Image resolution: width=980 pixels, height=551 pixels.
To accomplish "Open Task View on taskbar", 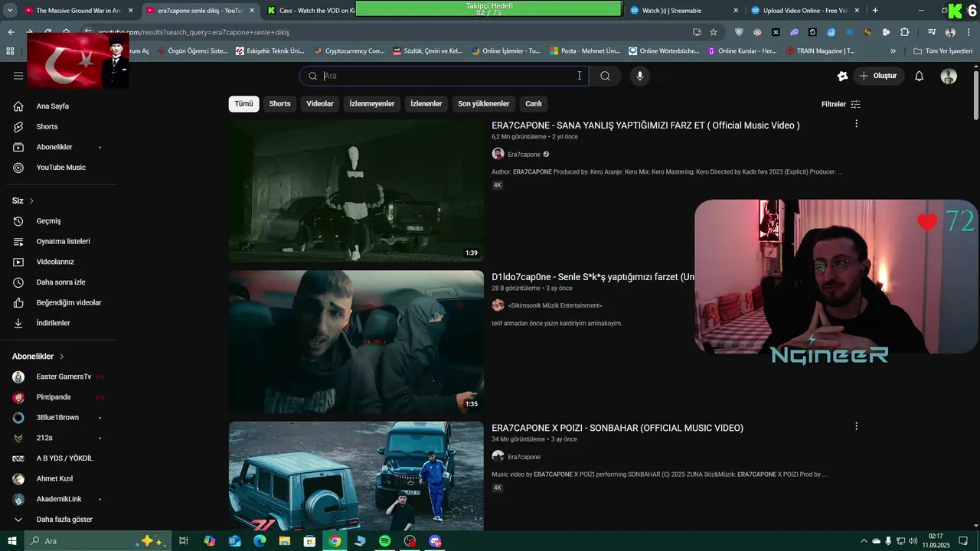I will pyautogui.click(x=184, y=541).
